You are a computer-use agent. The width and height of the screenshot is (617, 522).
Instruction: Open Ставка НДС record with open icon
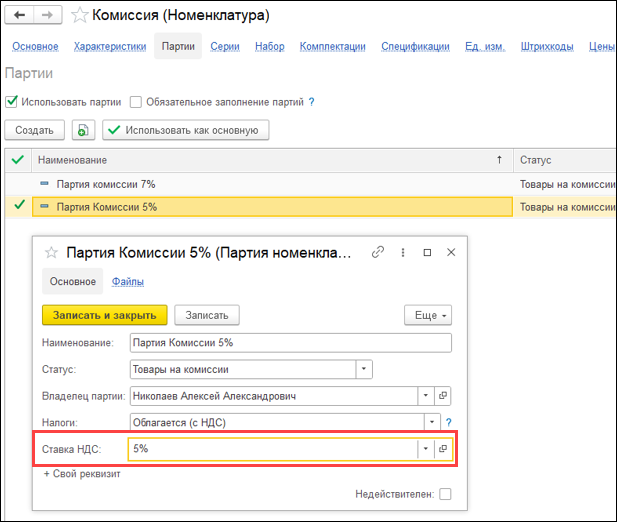(445, 449)
